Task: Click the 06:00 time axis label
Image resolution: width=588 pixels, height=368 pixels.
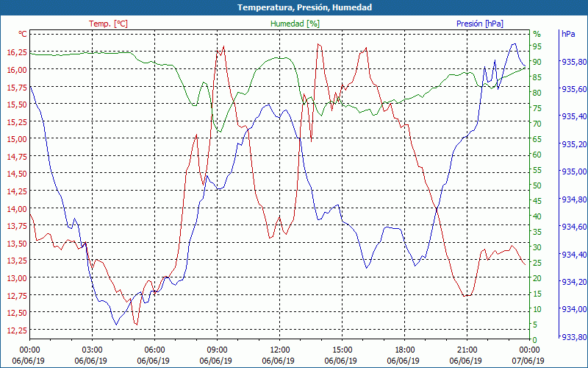Action: pyautogui.click(x=154, y=350)
